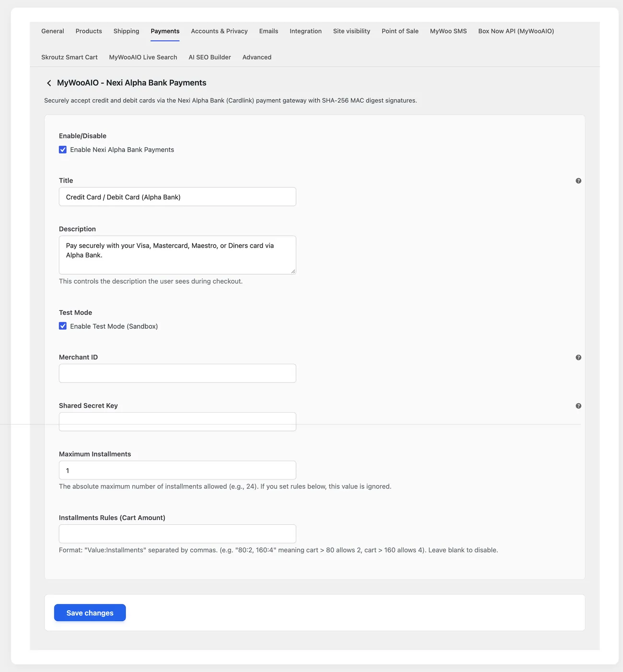This screenshot has width=623, height=672.
Task: Go to the Advanced tab
Action: (257, 57)
